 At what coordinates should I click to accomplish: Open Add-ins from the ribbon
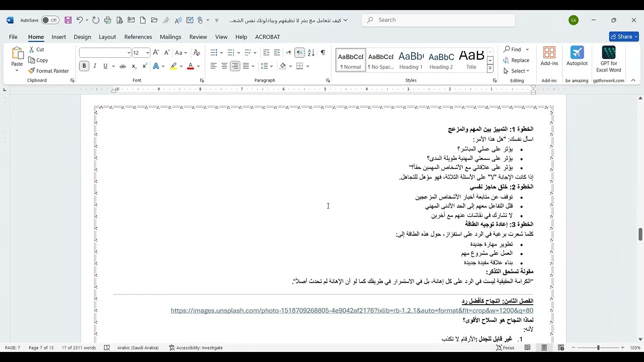(549, 56)
